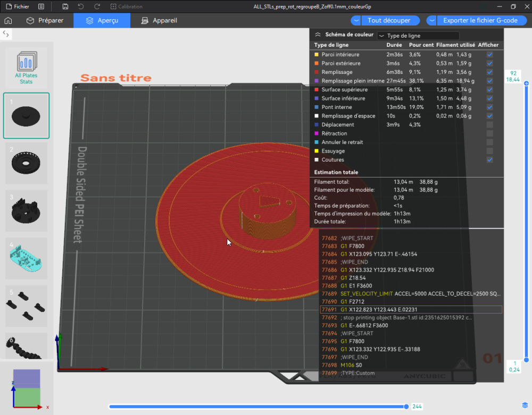
Task: Select plate 5 thumbnail
Action: [26, 306]
